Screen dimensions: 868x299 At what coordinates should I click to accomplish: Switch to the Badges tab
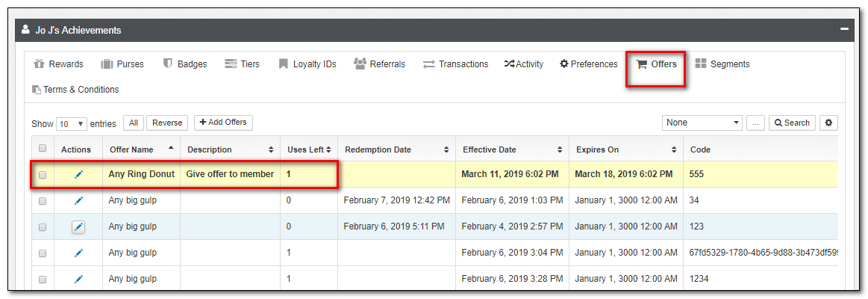185,64
